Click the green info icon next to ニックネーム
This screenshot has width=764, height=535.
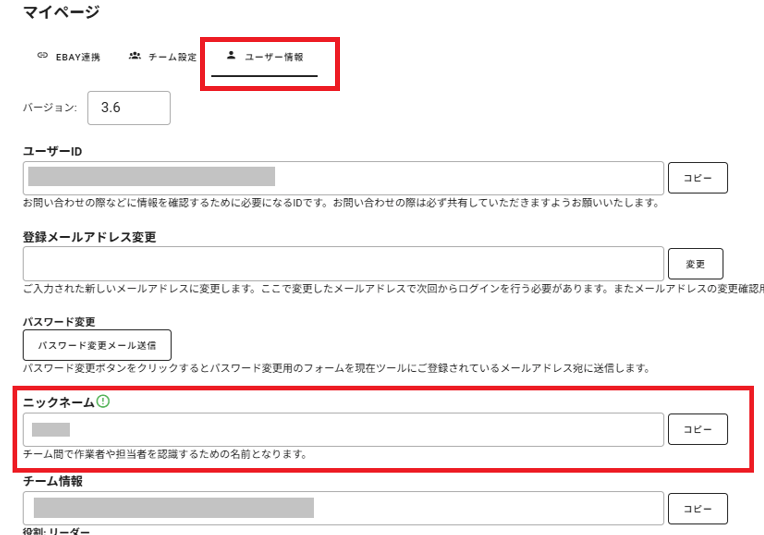(103, 401)
